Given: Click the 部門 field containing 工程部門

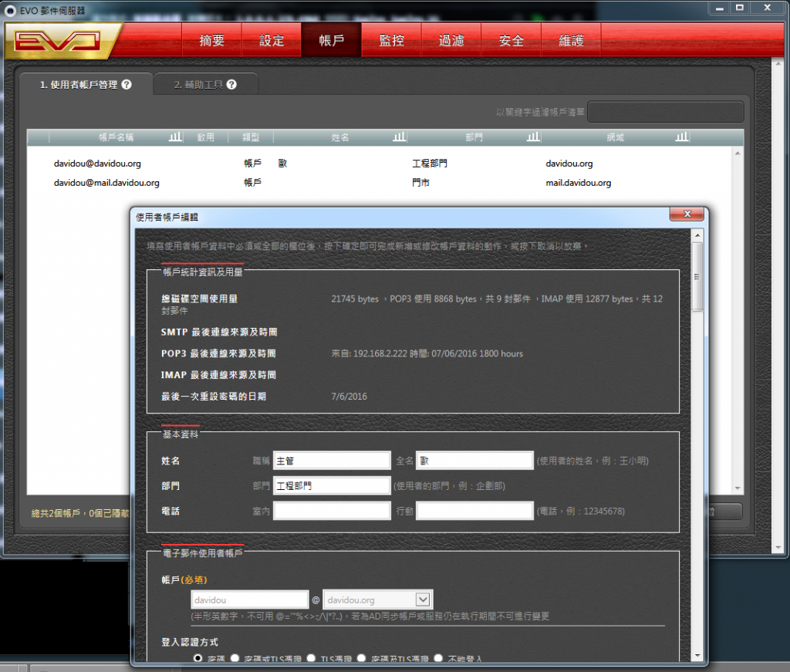Looking at the screenshot, I should (332, 485).
